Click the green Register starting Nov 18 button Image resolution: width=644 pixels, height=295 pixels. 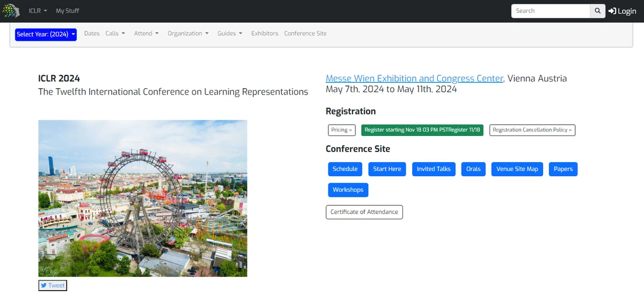(x=422, y=130)
